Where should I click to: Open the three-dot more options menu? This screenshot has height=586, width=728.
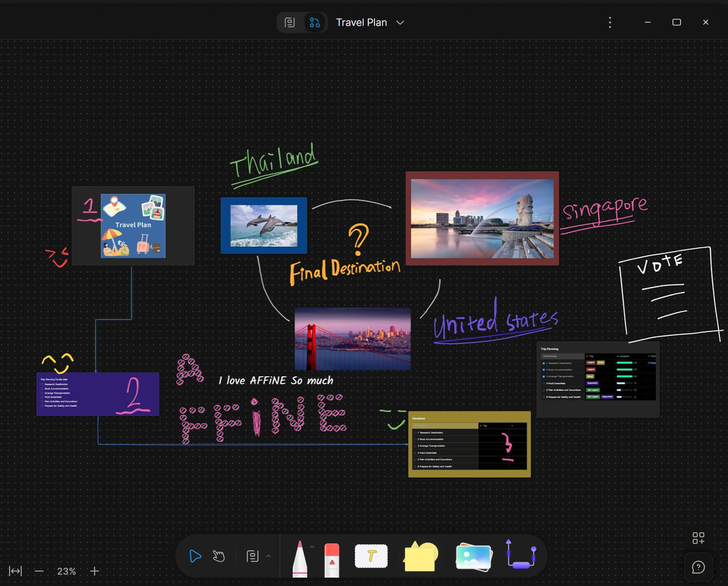(610, 22)
